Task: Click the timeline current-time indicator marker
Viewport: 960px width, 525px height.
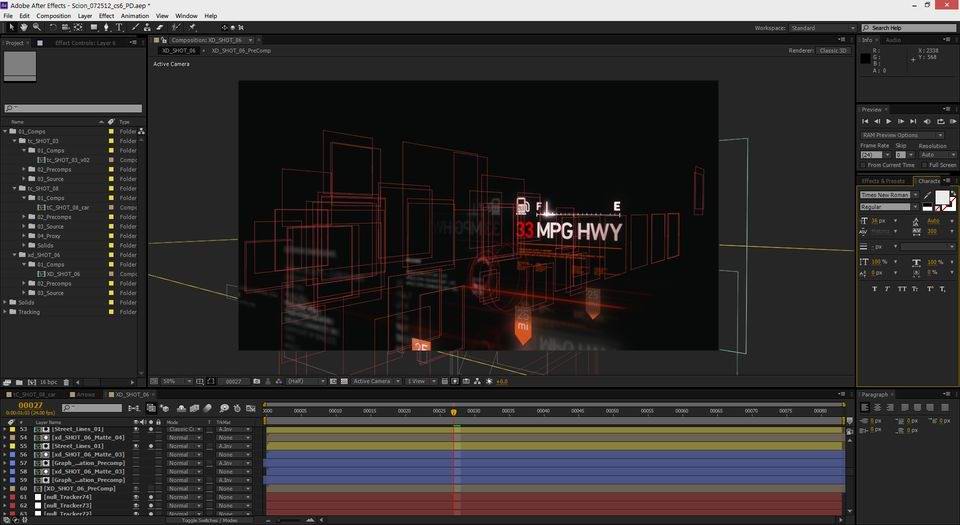Action: coord(454,412)
